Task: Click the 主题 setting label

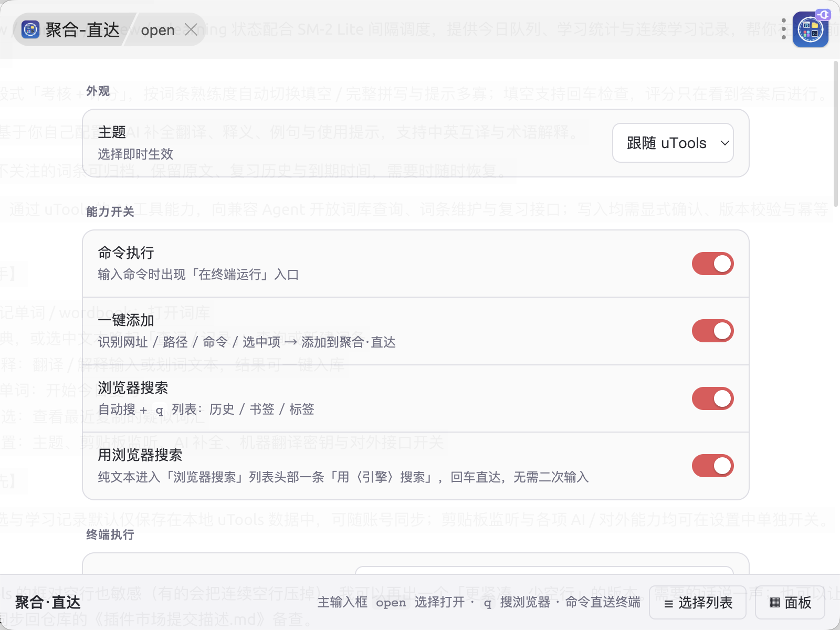Action: (x=112, y=132)
